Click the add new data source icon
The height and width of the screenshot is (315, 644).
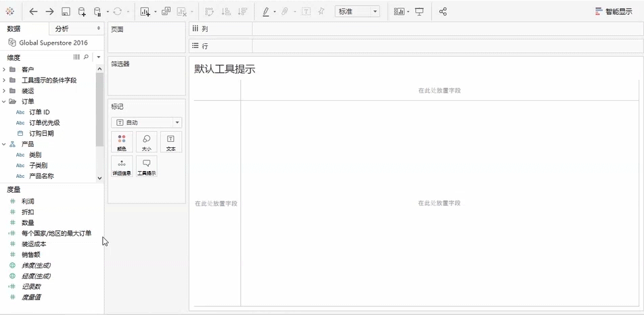[x=82, y=11]
